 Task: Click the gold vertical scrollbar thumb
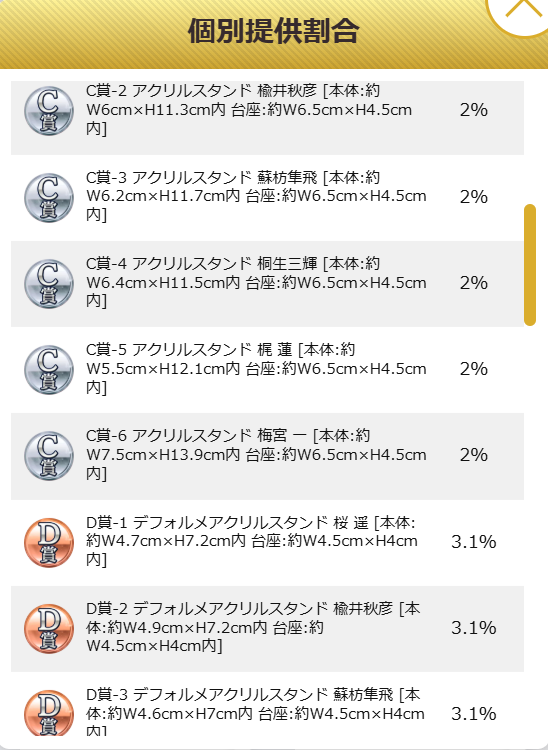coord(530,265)
